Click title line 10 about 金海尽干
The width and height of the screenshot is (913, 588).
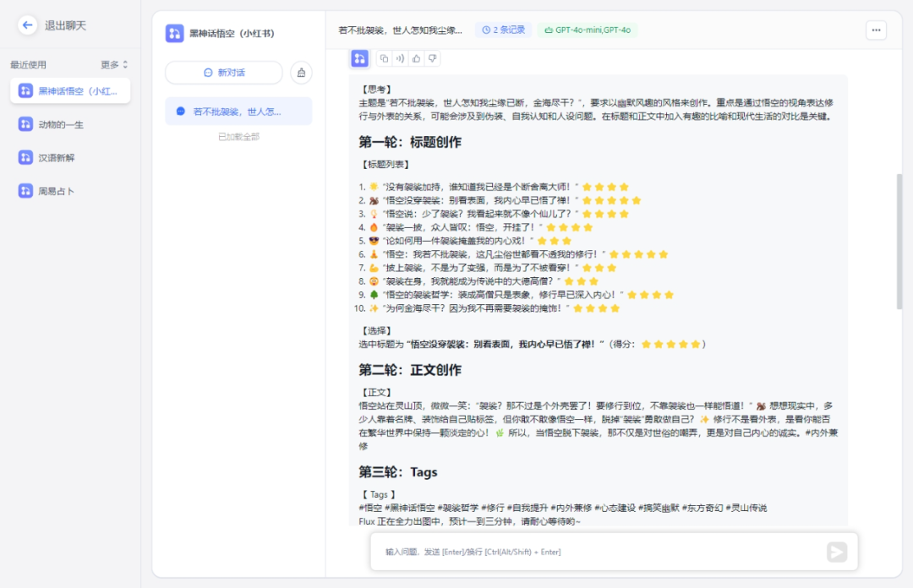[487, 308]
